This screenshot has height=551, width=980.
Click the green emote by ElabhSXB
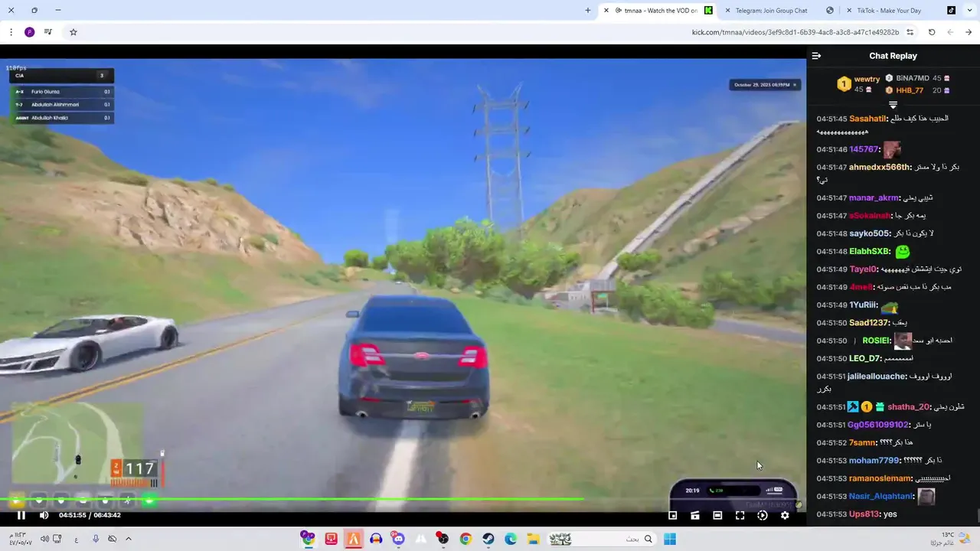pyautogui.click(x=903, y=251)
